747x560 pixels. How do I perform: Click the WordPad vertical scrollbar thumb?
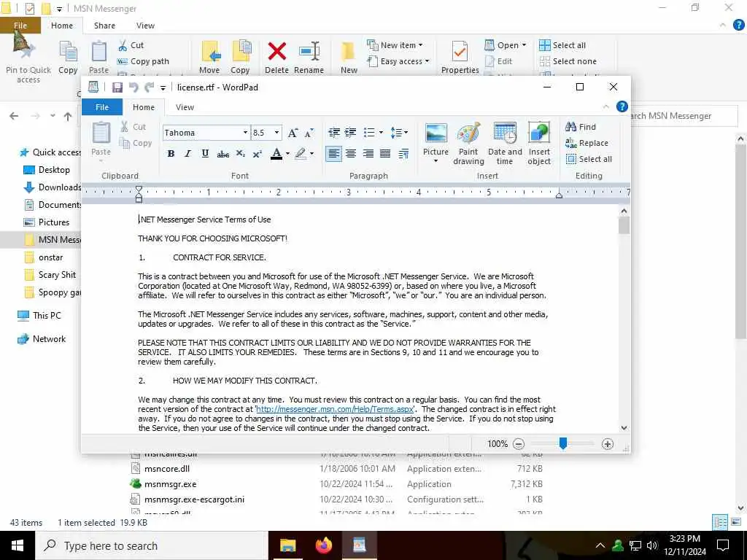624,225
